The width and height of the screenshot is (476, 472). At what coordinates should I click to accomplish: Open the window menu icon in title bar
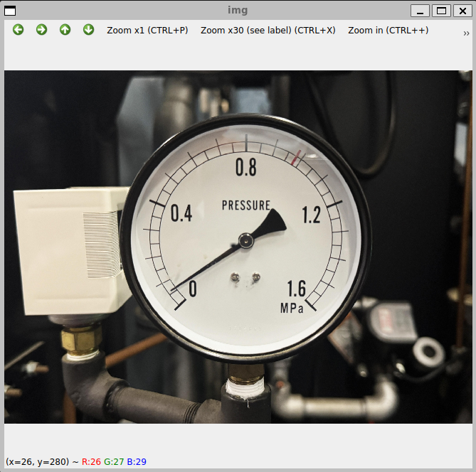pos(10,11)
